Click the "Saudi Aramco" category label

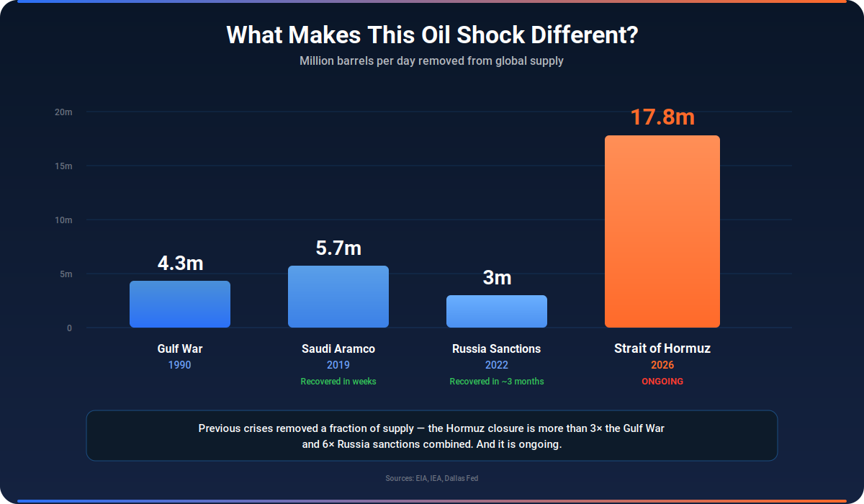(338, 348)
